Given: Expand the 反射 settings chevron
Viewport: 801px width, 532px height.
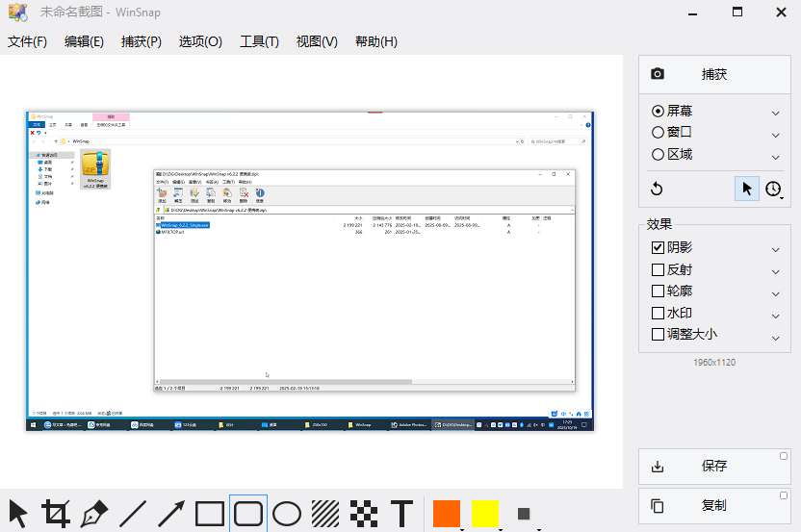Looking at the screenshot, I should (775, 271).
